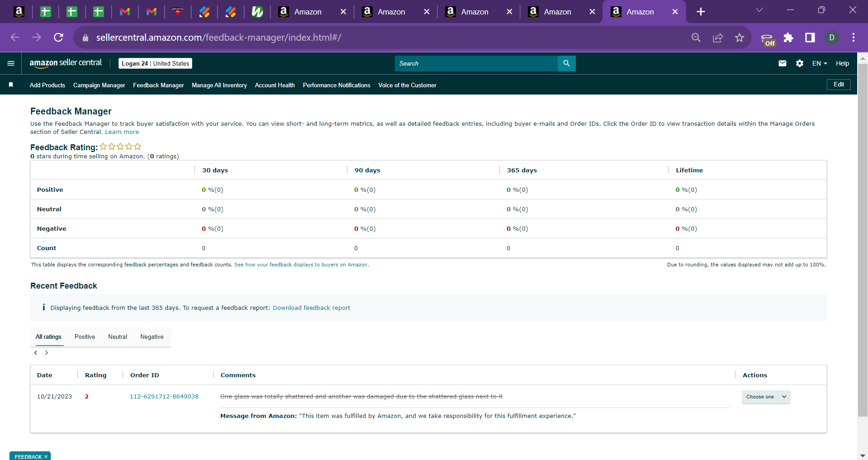Open 'See how your feedback displays' link
The image size is (868, 460).
(301, 265)
